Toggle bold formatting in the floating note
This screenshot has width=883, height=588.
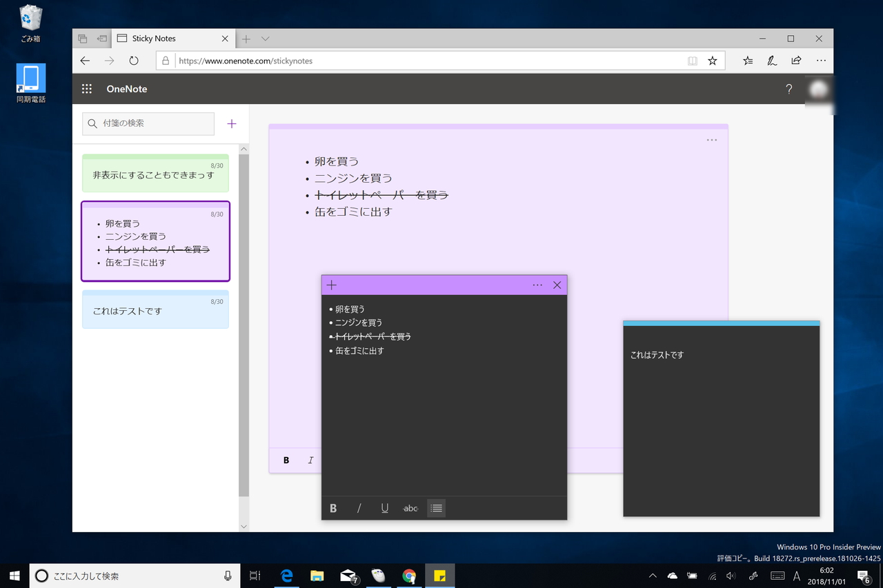pos(333,508)
